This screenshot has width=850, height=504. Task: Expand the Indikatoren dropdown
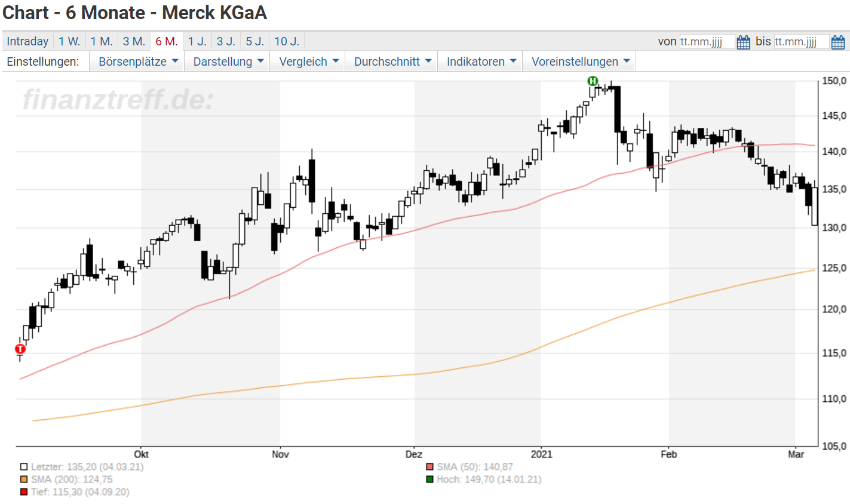[481, 62]
